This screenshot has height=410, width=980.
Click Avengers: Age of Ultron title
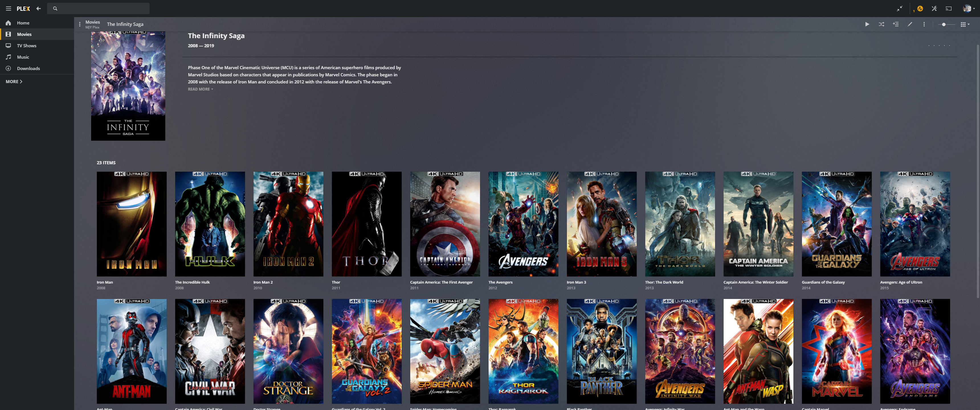point(901,283)
